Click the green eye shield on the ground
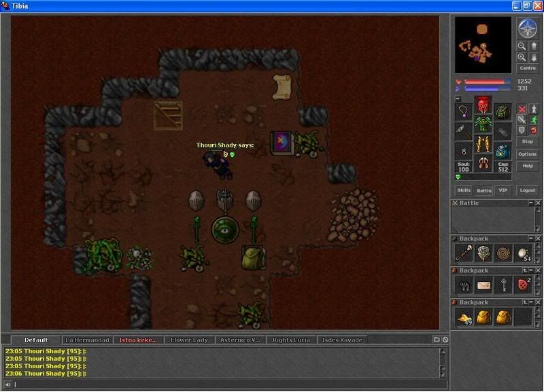This screenshot has width=544, height=392. [x=225, y=230]
